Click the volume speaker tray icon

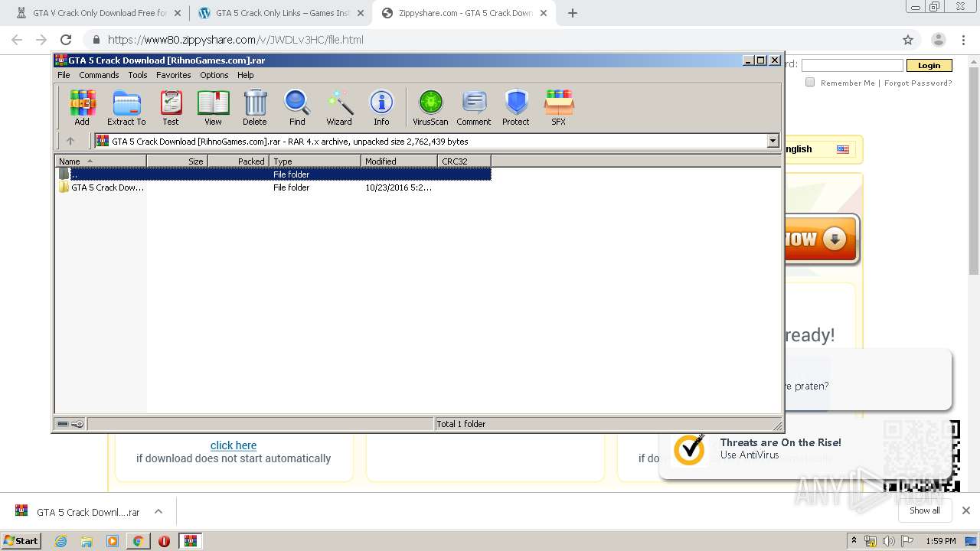point(888,541)
